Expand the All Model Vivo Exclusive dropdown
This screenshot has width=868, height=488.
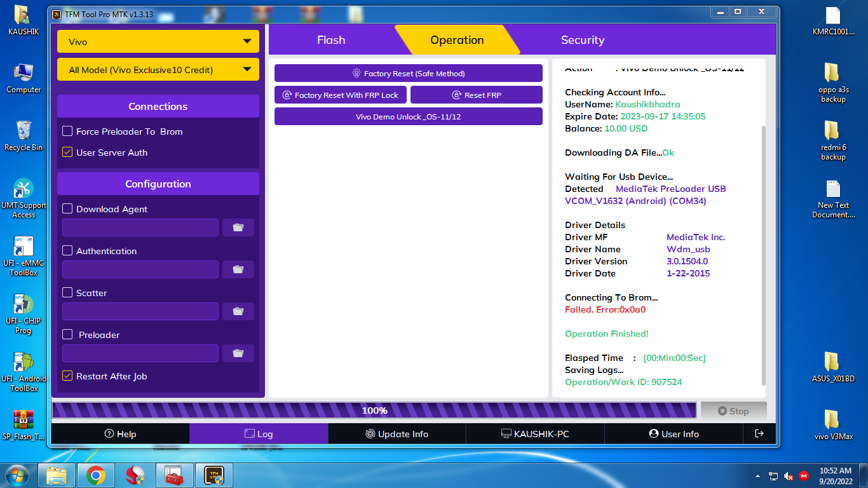pos(158,69)
